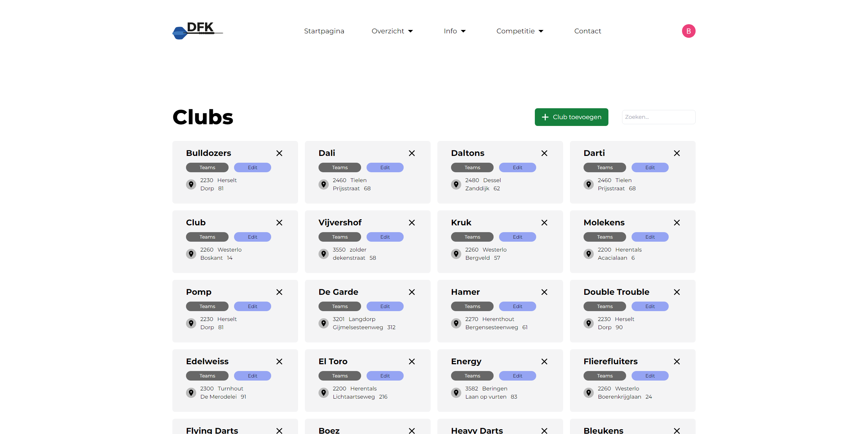Open the Competitie dropdown menu
The width and height of the screenshot is (868, 434).
point(520,31)
